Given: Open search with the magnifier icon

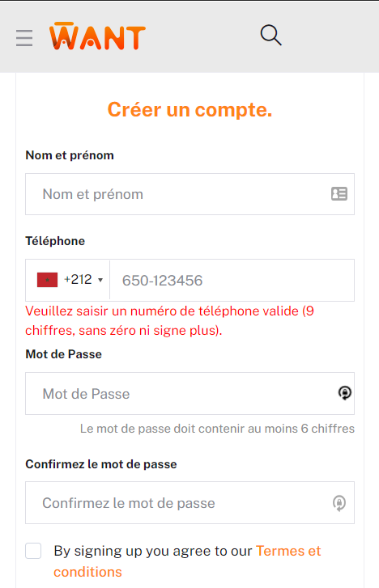Looking at the screenshot, I should point(270,36).
